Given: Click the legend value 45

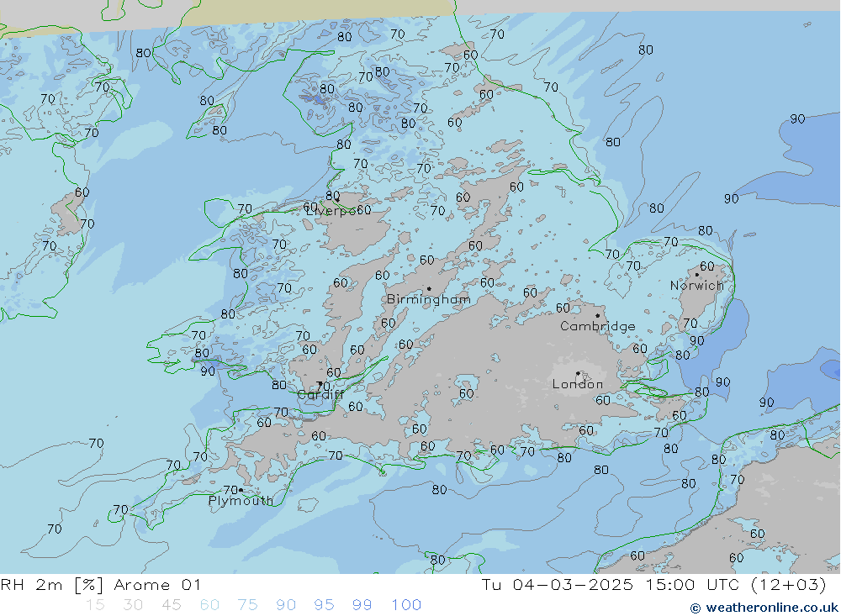Looking at the screenshot, I should (172, 605).
